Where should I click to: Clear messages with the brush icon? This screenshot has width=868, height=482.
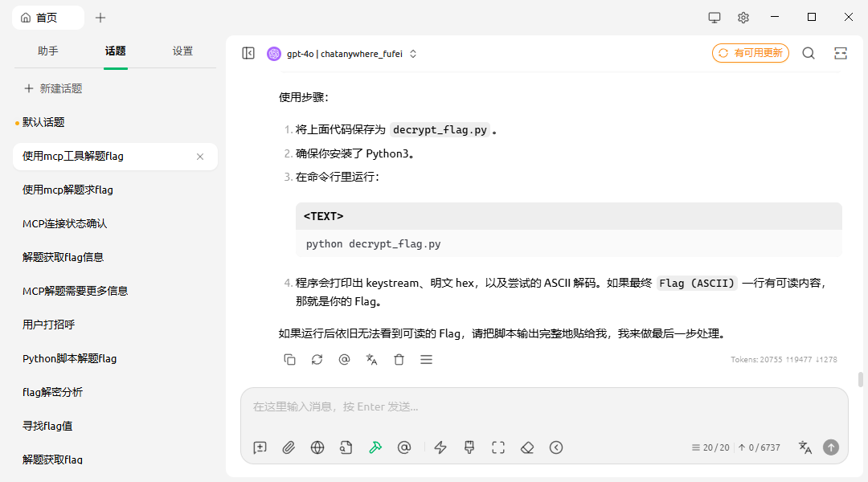pos(469,447)
